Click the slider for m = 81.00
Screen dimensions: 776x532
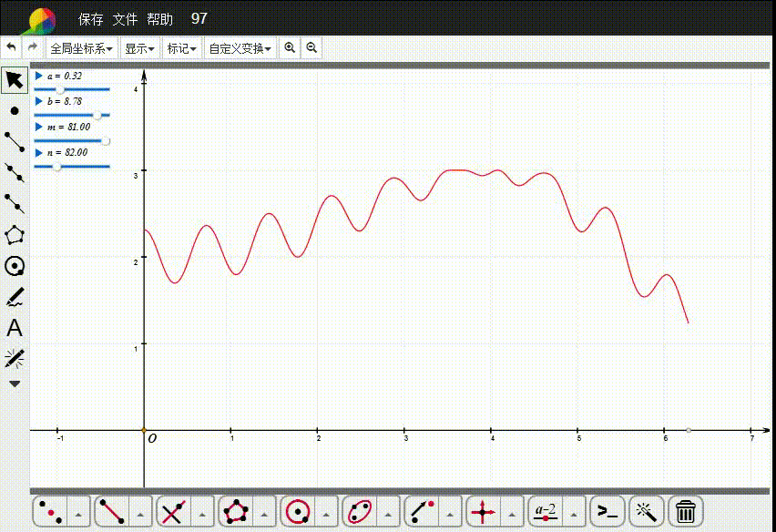coord(72,141)
